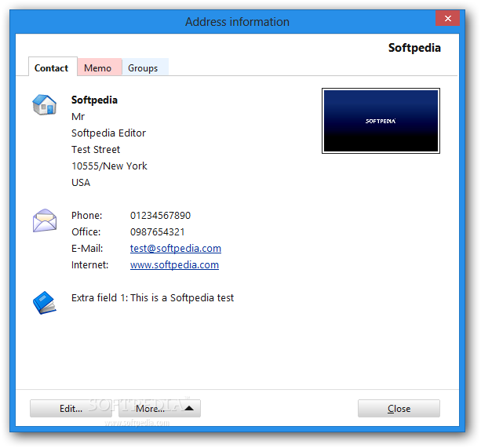Screen dimensions: 481x448
Task: Click the envelope contact details icon
Action: point(45,220)
